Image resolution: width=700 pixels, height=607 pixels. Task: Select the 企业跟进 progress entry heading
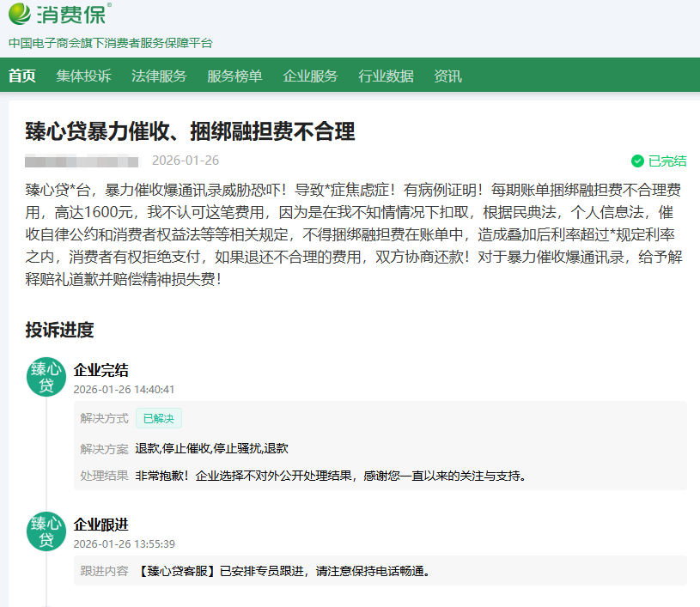[x=101, y=524]
